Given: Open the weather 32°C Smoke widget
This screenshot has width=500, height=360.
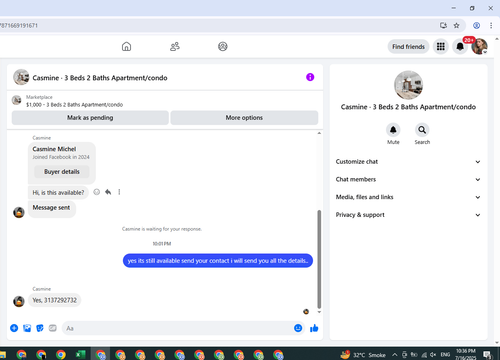Looking at the screenshot, I should point(363,355).
